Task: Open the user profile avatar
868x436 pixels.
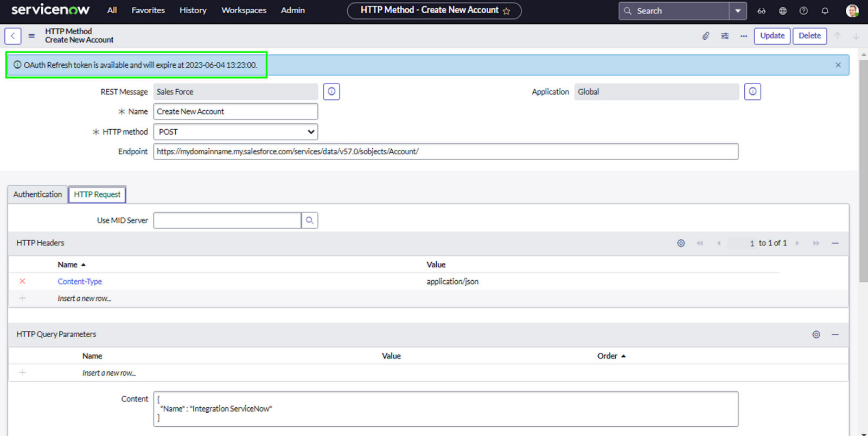Action: coord(852,11)
